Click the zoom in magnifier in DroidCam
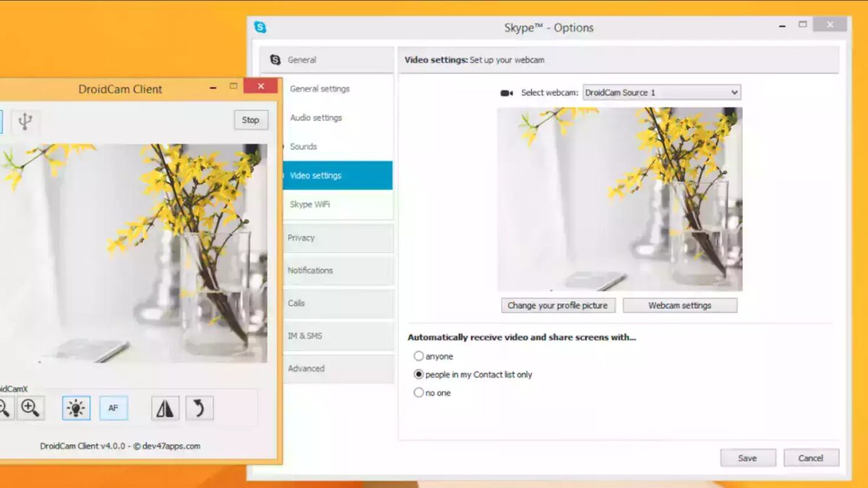 (x=30, y=408)
